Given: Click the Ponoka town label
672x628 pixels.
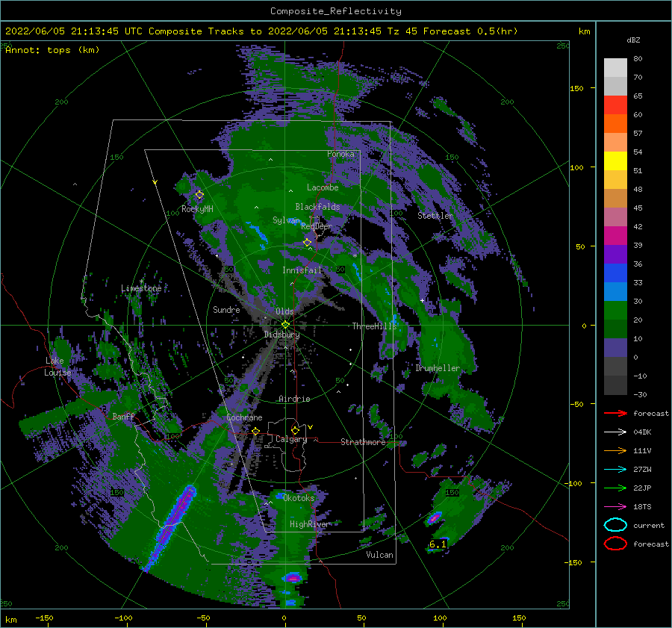Looking at the screenshot, I should point(340,154).
